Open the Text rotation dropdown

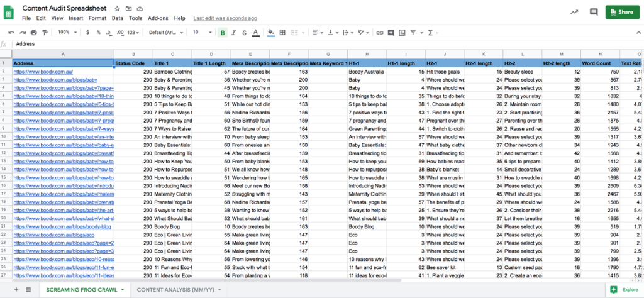tap(363, 33)
